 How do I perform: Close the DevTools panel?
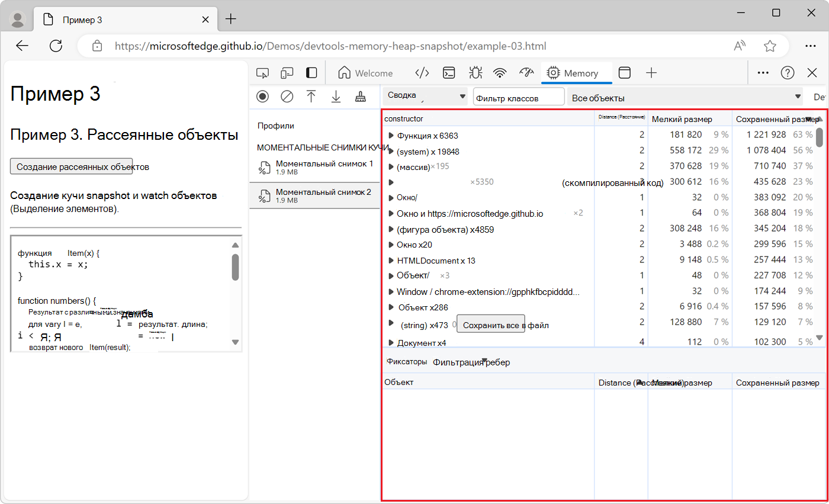[x=812, y=73]
